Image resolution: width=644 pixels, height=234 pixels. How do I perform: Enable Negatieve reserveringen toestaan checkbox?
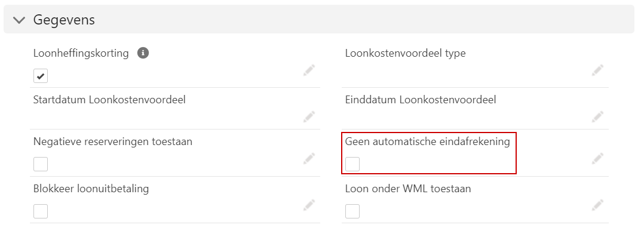tap(41, 164)
